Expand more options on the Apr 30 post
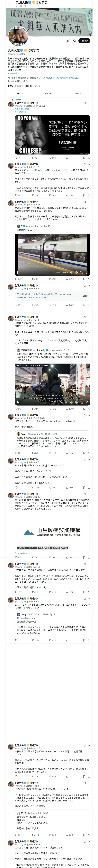The image size is (98, 868). (x=89, y=285)
